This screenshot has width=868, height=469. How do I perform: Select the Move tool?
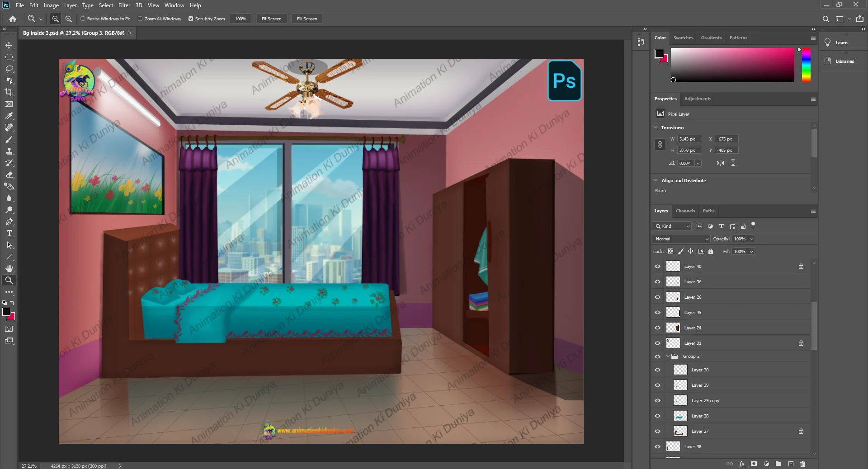pos(9,46)
